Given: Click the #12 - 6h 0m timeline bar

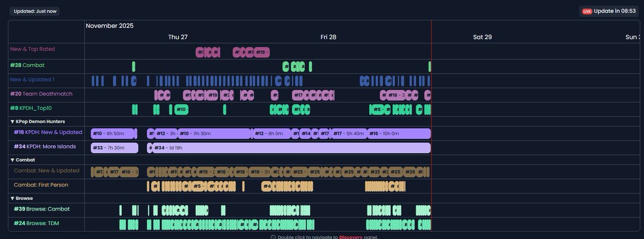Looking at the screenshot, I should coord(272,133).
